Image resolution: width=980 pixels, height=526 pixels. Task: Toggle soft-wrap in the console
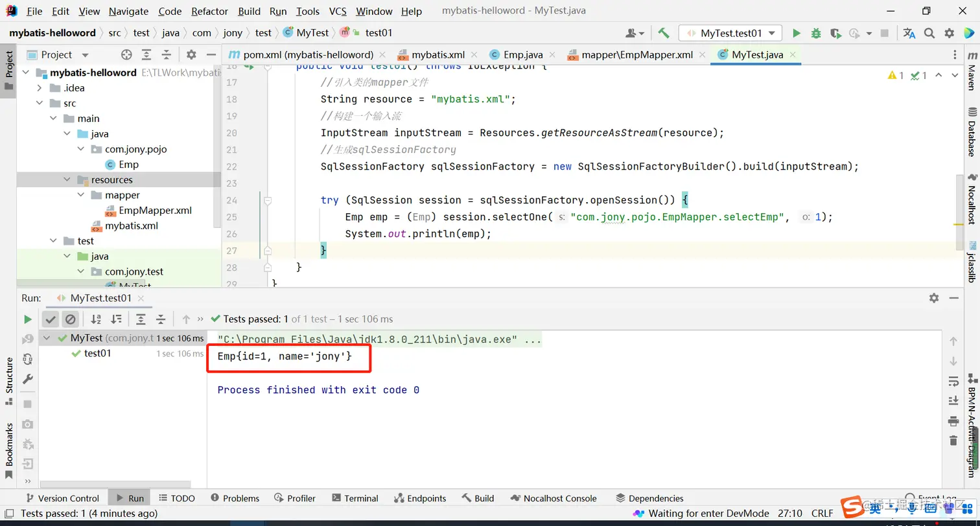tap(953, 380)
